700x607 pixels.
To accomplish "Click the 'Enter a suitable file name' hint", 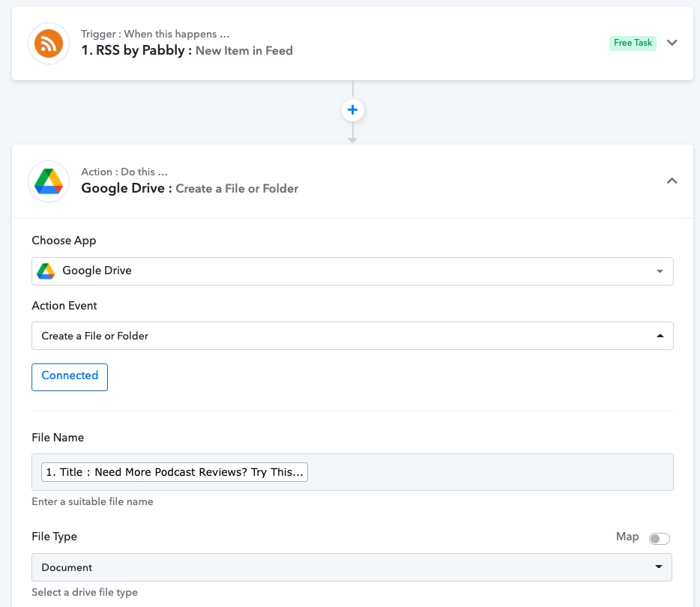I will (x=92, y=501).
